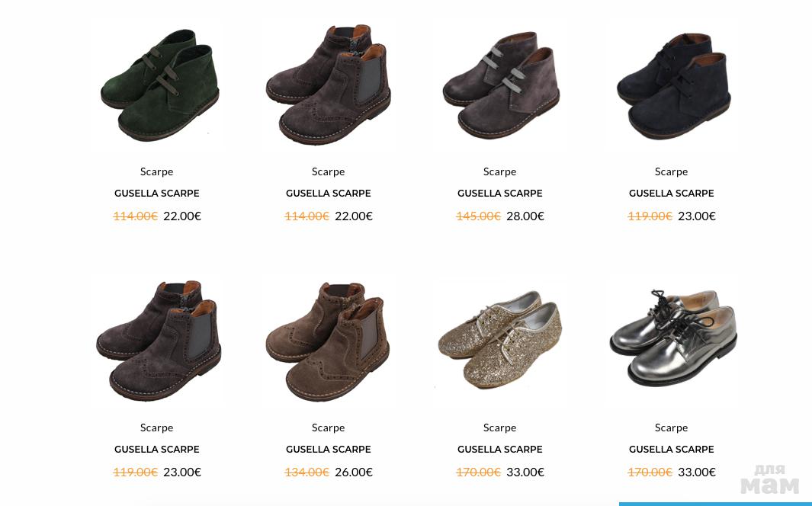Select the navy suede desert boots image

tap(674, 86)
